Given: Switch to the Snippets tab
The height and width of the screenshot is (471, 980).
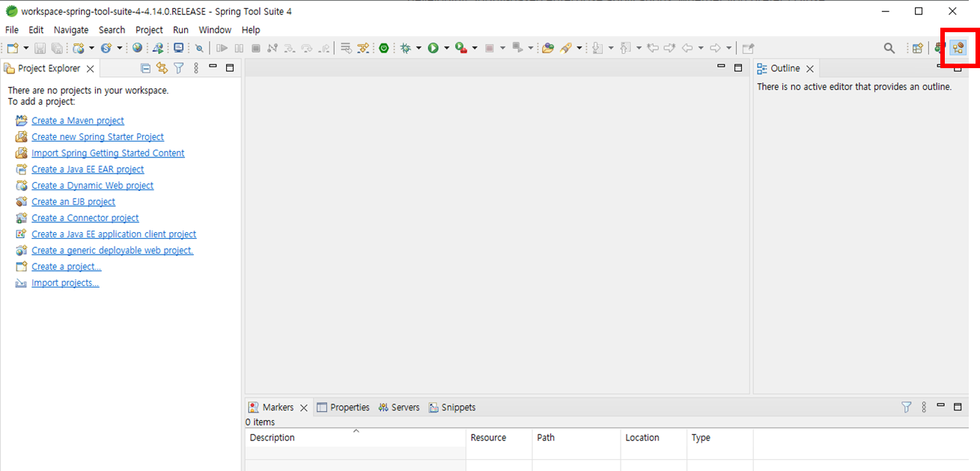Looking at the screenshot, I should [452, 407].
